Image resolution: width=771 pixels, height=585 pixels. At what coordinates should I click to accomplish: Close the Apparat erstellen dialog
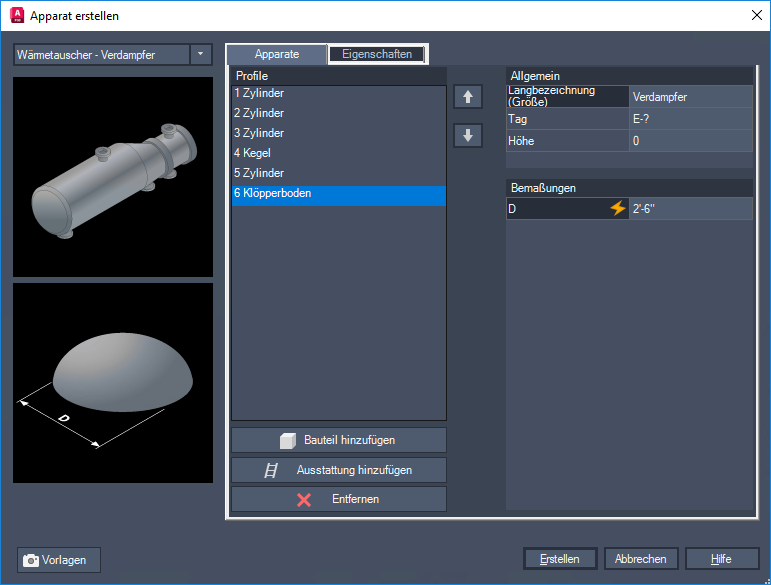[x=757, y=15]
